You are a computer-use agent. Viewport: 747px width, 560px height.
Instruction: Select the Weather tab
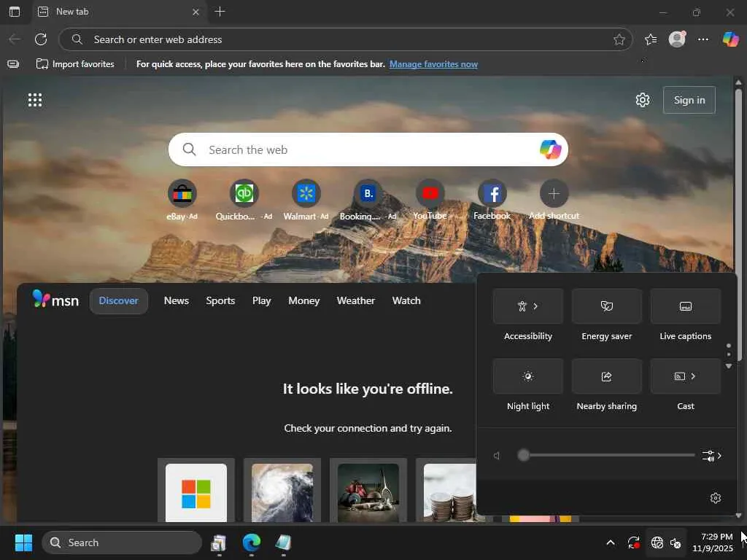[x=356, y=300]
